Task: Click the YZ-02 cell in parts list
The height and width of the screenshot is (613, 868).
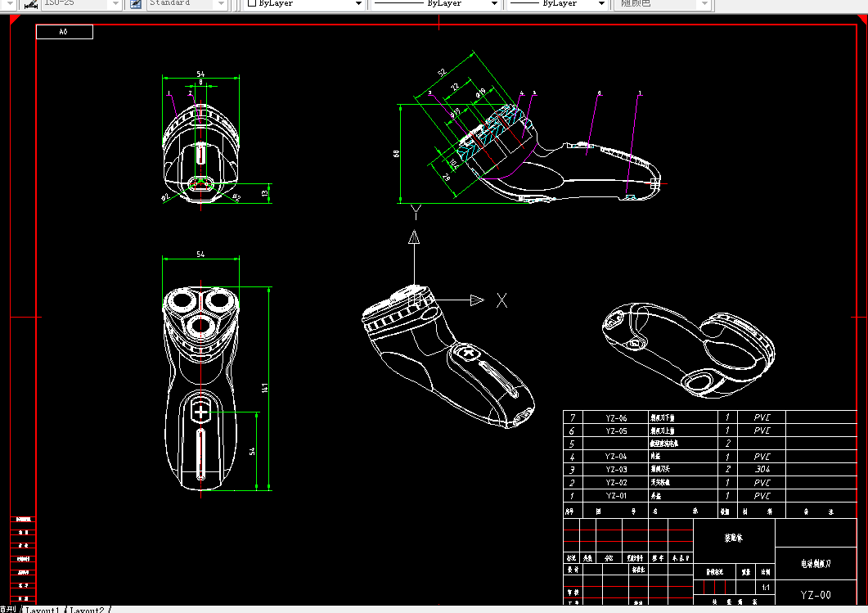Action: point(615,483)
